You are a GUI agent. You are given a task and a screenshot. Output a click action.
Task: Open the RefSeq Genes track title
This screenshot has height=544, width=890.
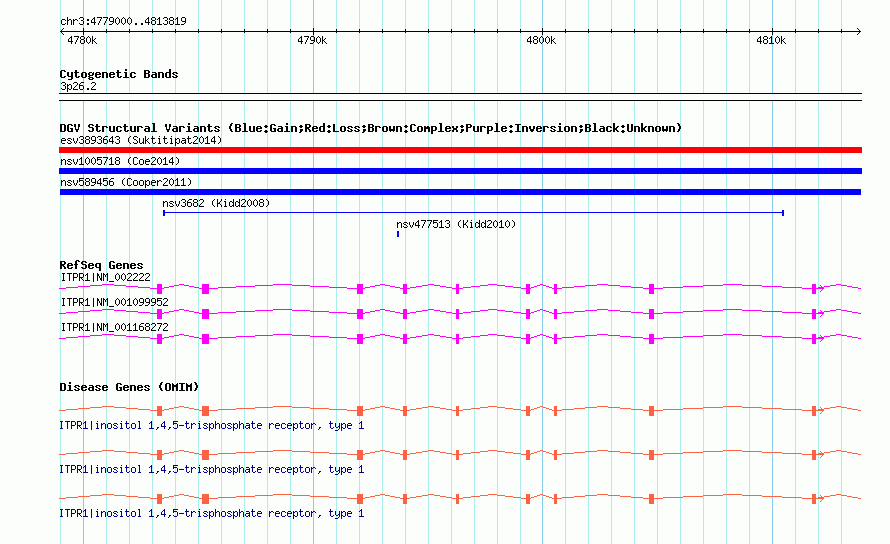click(x=101, y=265)
